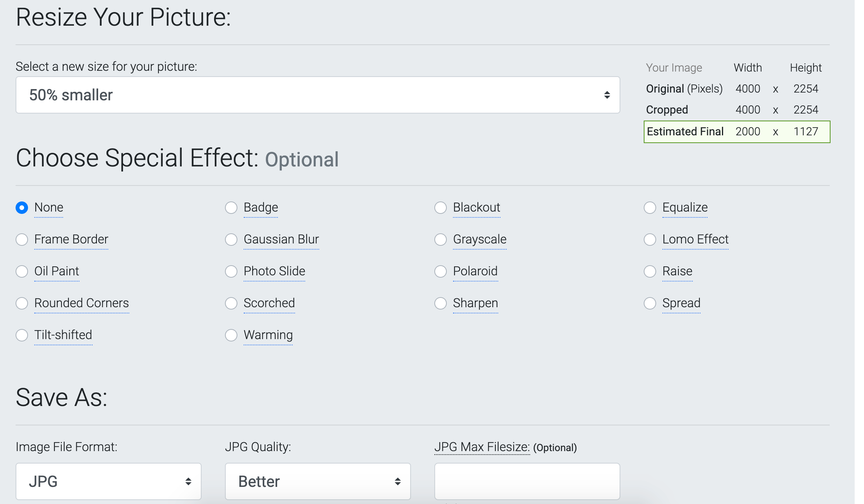Image resolution: width=864 pixels, height=504 pixels.
Task: Open the Image File Format dropdown
Action: coord(108,481)
